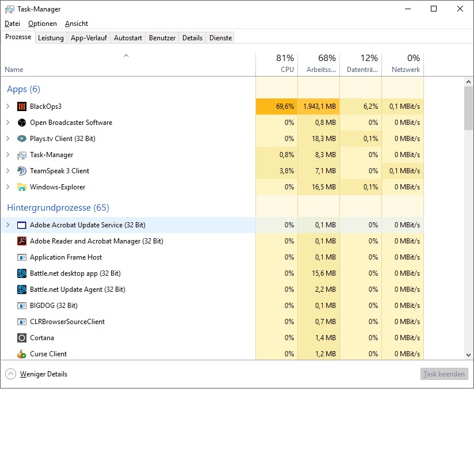Select the Curse Client process name
The width and height of the screenshot is (474, 476).
pos(48,353)
